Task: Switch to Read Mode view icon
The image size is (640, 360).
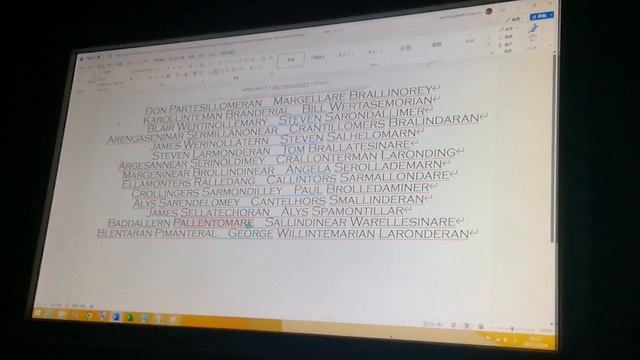Action: pyautogui.click(x=453, y=325)
